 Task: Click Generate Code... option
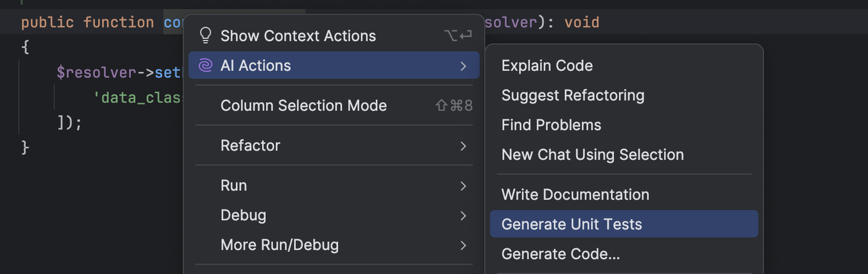tap(560, 254)
